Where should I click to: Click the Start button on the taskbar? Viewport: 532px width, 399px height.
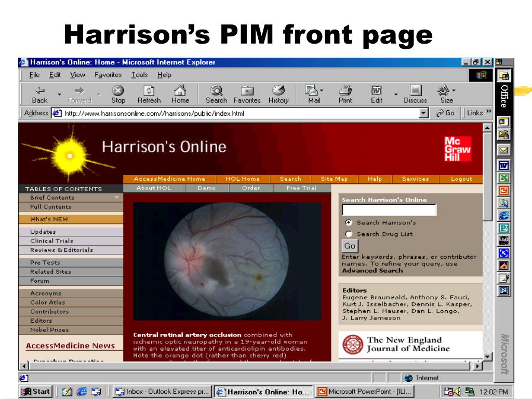click(x=36, y=392)
